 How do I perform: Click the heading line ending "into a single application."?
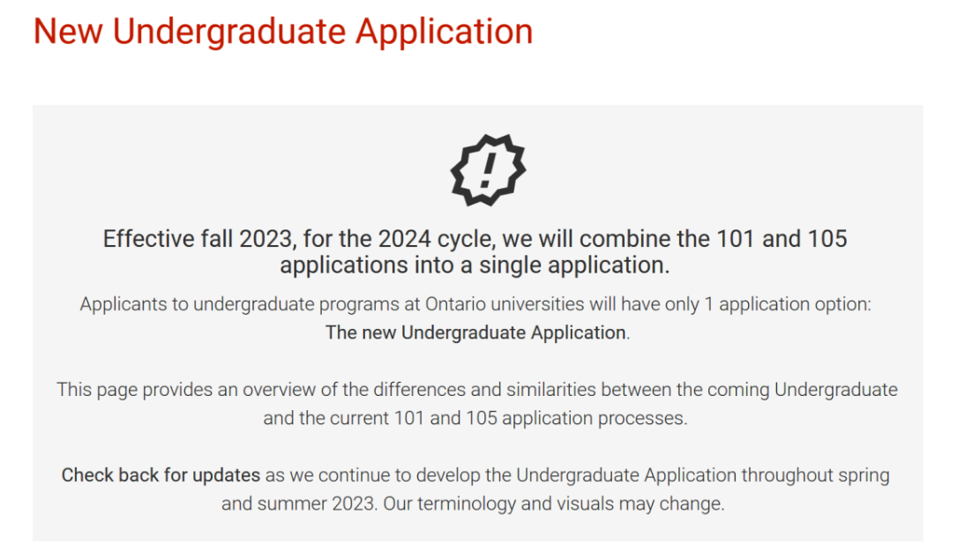pyautogui.click(x=475, y=265)
